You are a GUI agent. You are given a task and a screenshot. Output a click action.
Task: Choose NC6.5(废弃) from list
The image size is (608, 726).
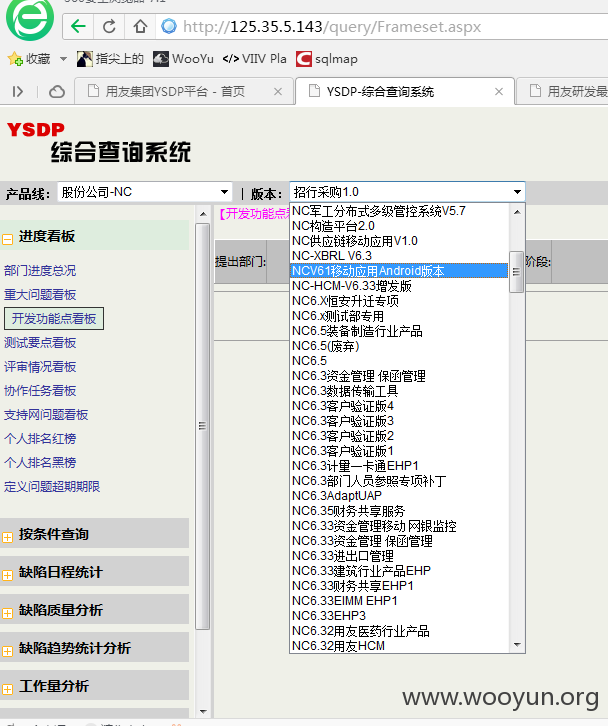[399, 346]
